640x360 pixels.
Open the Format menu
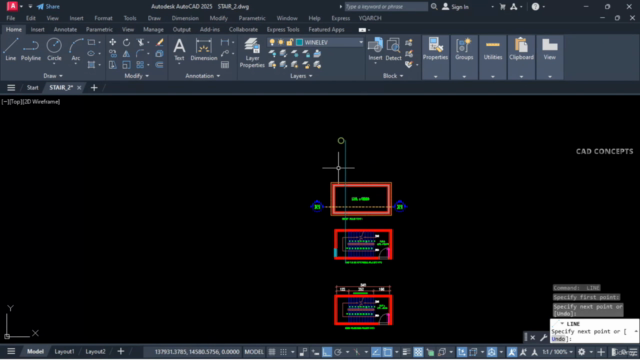coord(103,18)
